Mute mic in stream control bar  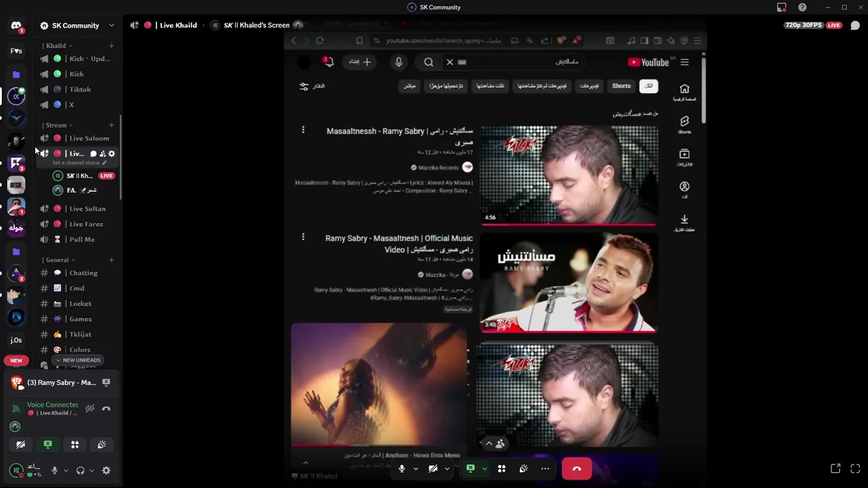(x=402, y=469)
